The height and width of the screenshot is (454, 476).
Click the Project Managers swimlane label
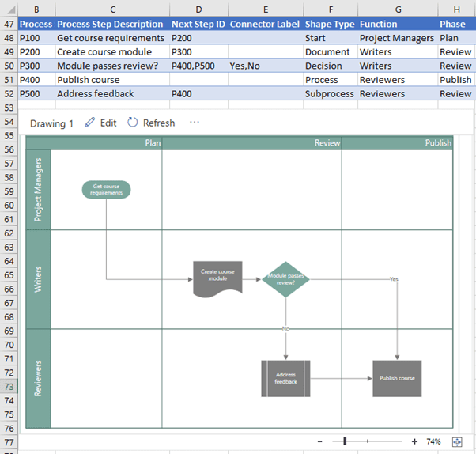point(38,190)
